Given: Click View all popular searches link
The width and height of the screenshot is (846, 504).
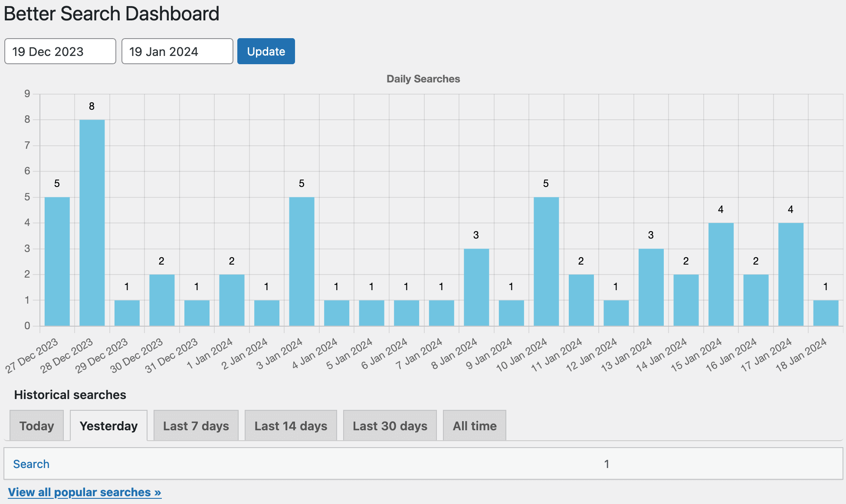Looking at the screenshot, I should click(85, 492).
